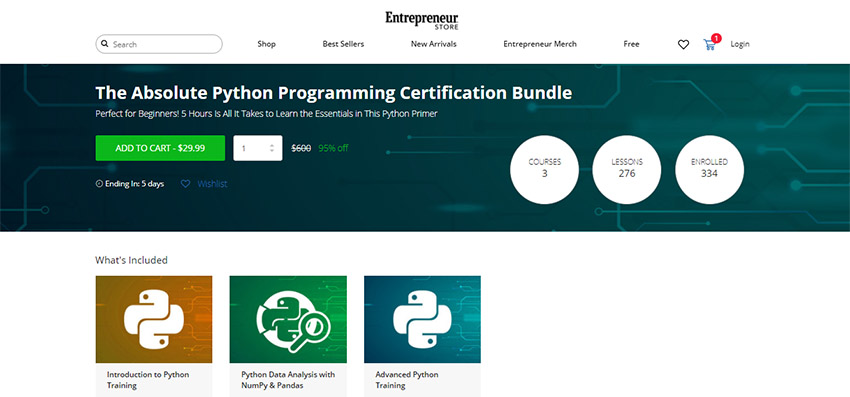Click the Lessons 276 circle
Viewport: 850px width, 397px height.
pos(627,170)
